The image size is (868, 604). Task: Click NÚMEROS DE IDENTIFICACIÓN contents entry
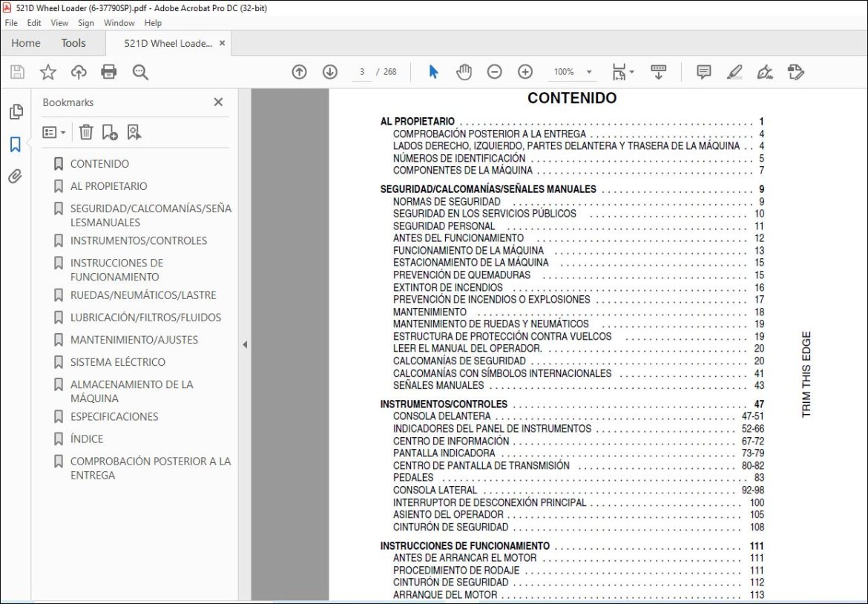click(459, 158)
